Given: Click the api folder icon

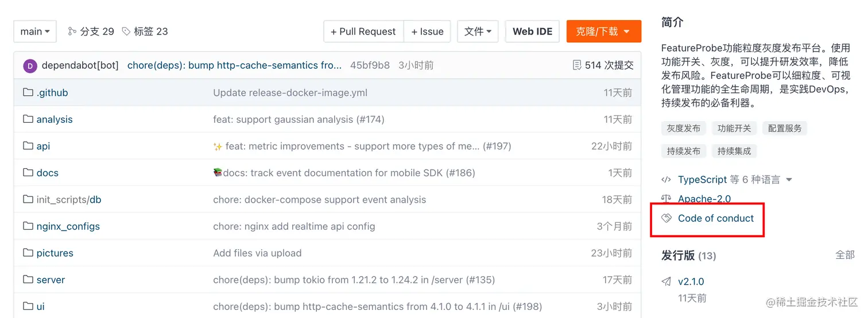Looking at the screenshot, I should click(x=28, y=146).
